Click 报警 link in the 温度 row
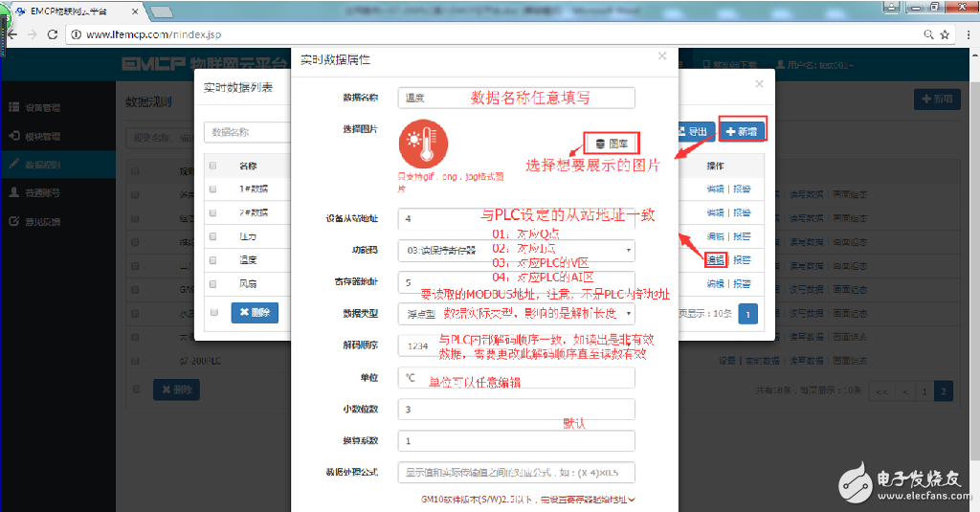The image size is (980, 512). coord(742,260)
